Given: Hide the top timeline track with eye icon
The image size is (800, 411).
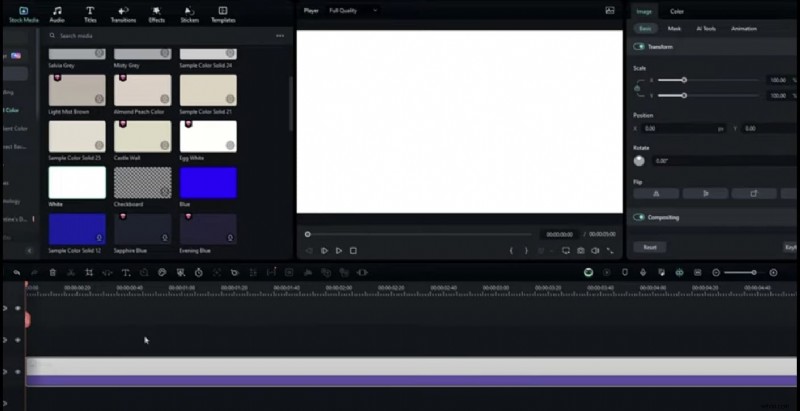Looking at the screenshot, I should pyautogui.click(x=17, y=308).
